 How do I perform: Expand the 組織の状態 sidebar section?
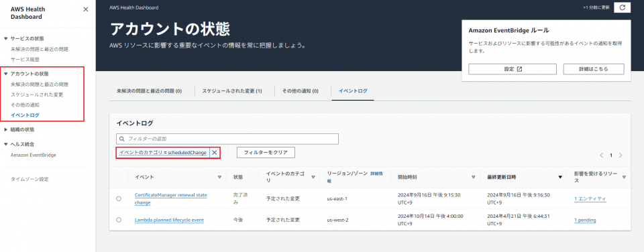pos(6,130)
